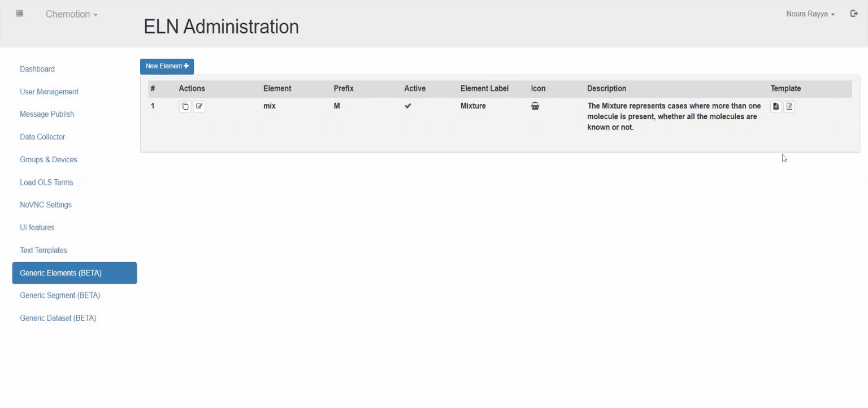Screen dimensions: 868x408
Task: Go to User Management
Action: (x=49, y=92)
